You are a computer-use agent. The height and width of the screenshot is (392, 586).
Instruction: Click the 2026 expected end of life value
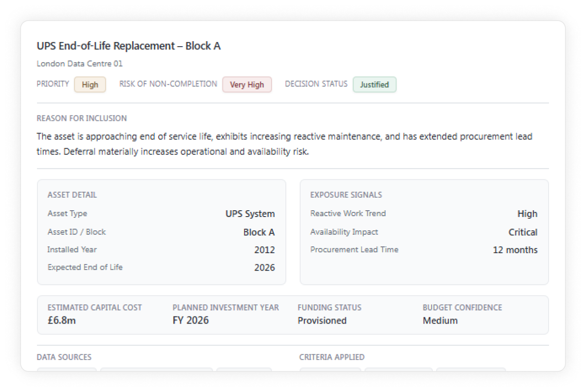(264, 267)
